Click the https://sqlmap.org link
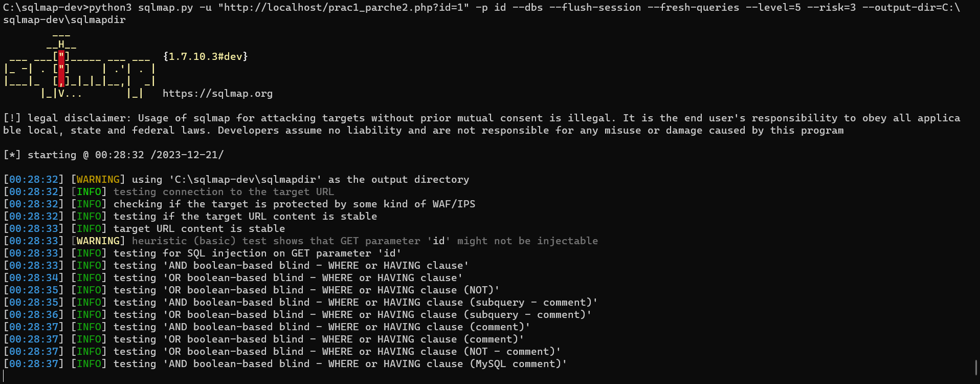980x384 pixels. [x=217, y=93]
